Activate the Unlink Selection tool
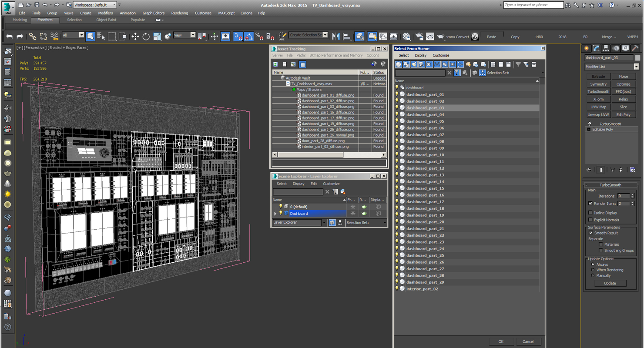This screenshot has height=348, width=644. pos(43,37)
